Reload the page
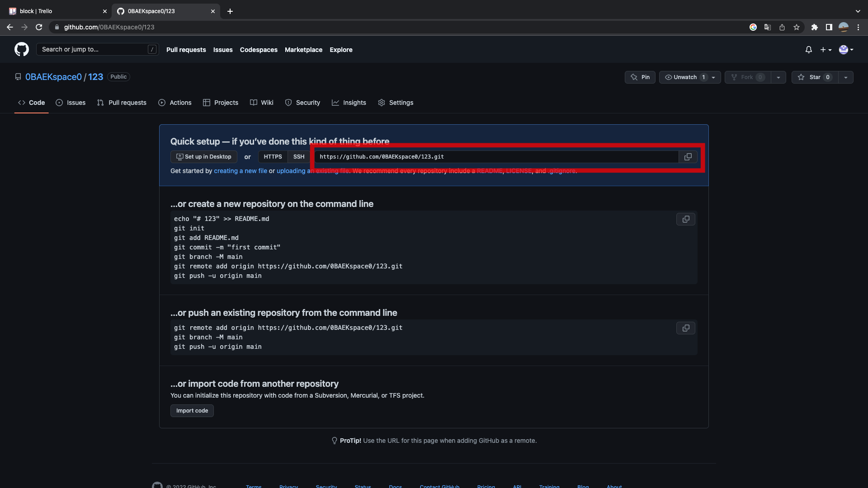This screenshot has height=488, width=868. tap(39, 27)
